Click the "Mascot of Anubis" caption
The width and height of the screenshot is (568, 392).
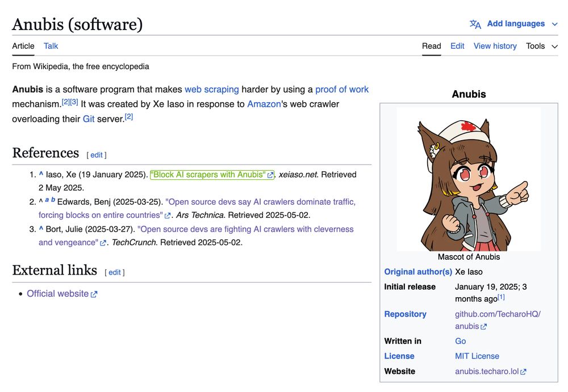[x=469, y=257]
